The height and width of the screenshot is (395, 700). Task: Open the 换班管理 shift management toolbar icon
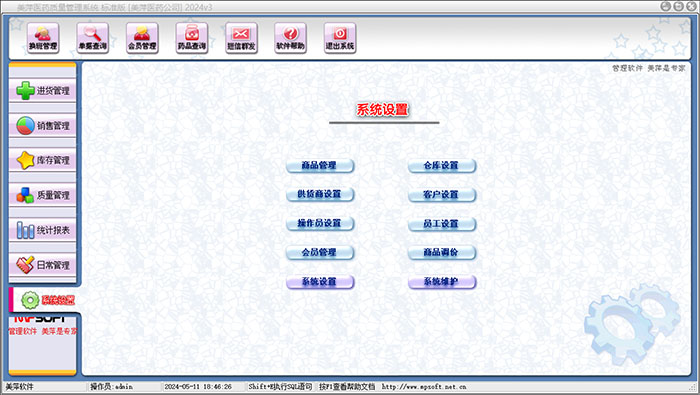pyautogui.click(x=43, y=38)
